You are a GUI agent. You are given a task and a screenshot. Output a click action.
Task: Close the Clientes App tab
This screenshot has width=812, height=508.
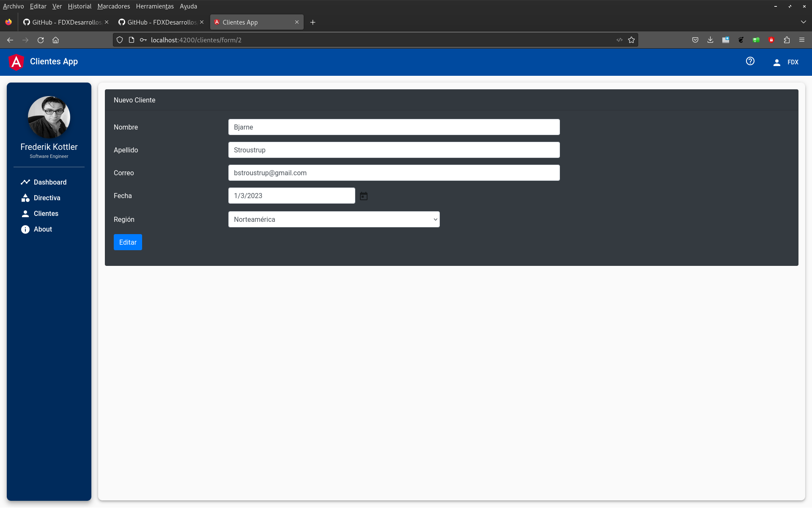pos(297,22)
